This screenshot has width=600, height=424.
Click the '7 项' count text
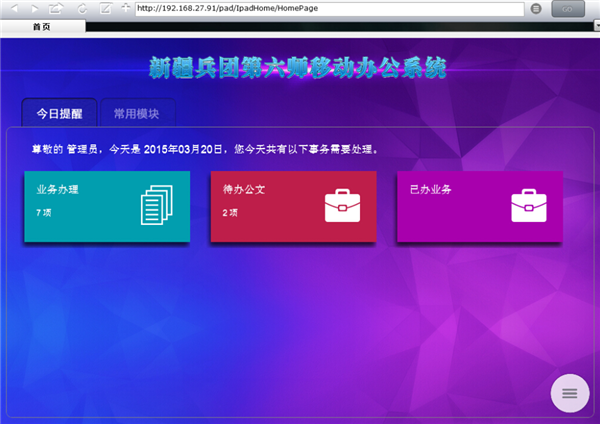click(44, 213)
